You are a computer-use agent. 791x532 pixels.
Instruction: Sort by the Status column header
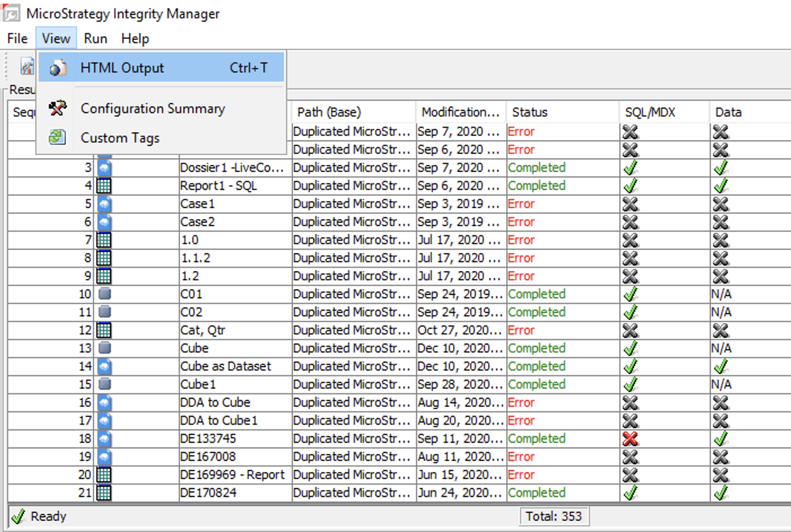point(529,112)
